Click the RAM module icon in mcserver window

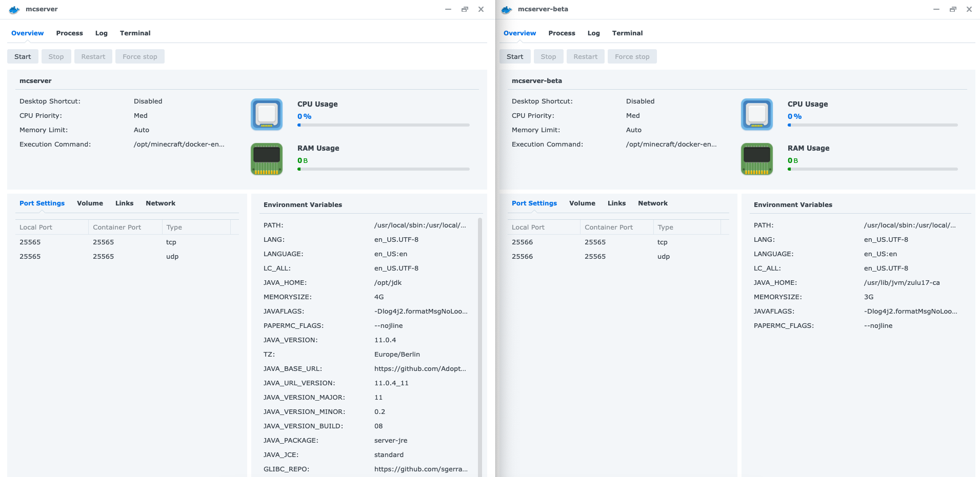click(x=267, y=159)
